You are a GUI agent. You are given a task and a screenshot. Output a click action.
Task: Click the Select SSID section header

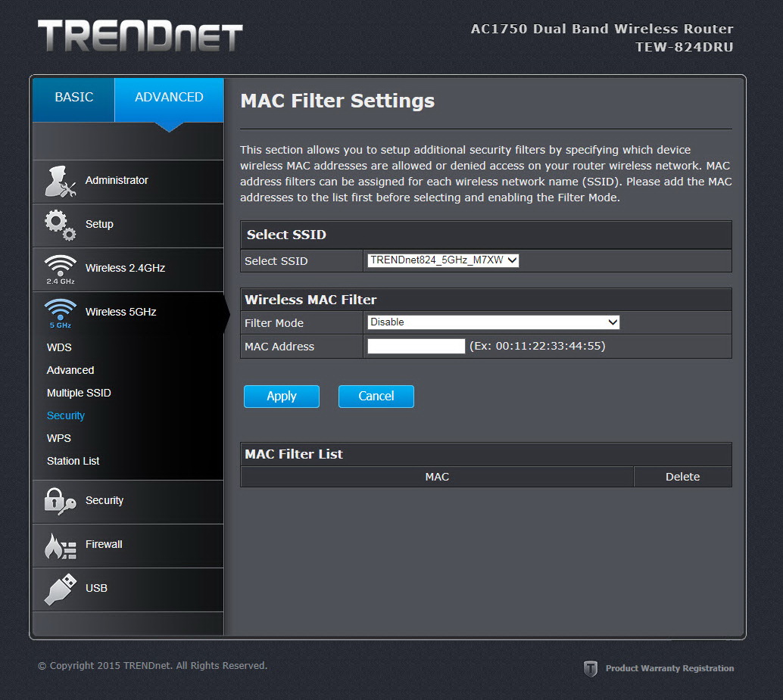286,235
